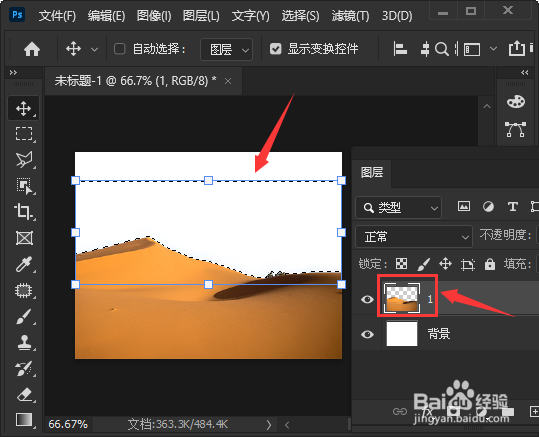The height and width of the screenshot is (437, 539).
Task: Lock layer position
Action: [x=445, y=264]
